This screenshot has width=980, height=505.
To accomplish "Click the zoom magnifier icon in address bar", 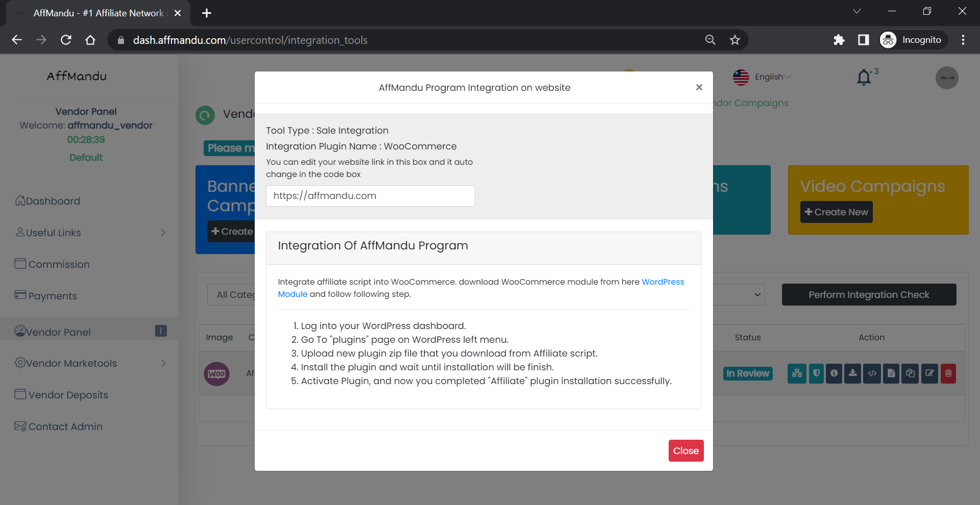I will click(x=710, y=40).
